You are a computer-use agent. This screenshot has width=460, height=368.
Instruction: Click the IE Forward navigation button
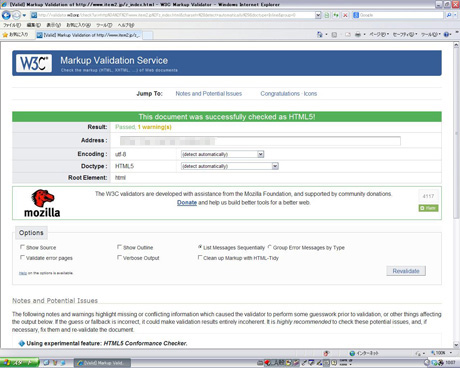(16, 15)
